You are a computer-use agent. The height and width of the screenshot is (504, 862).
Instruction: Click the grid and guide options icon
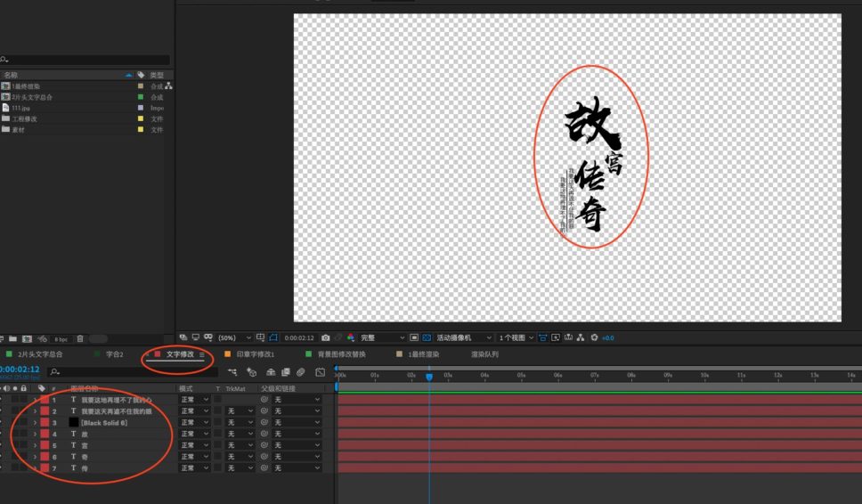(260, 337)
